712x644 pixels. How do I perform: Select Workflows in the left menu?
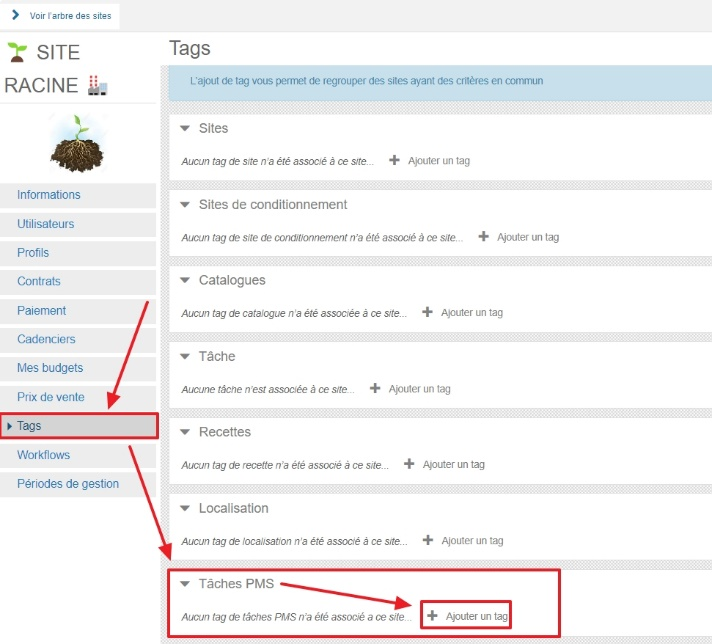pos(43,455)
